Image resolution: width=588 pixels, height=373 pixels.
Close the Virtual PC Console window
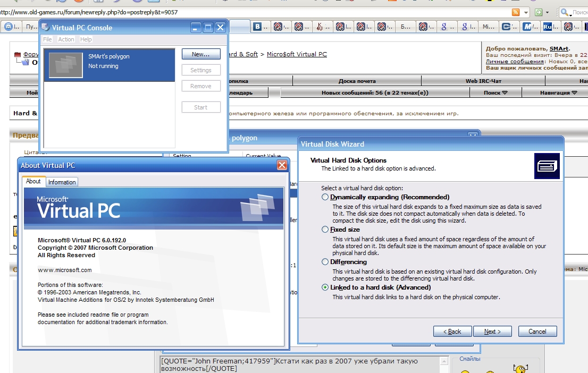(x=221, y=28)
